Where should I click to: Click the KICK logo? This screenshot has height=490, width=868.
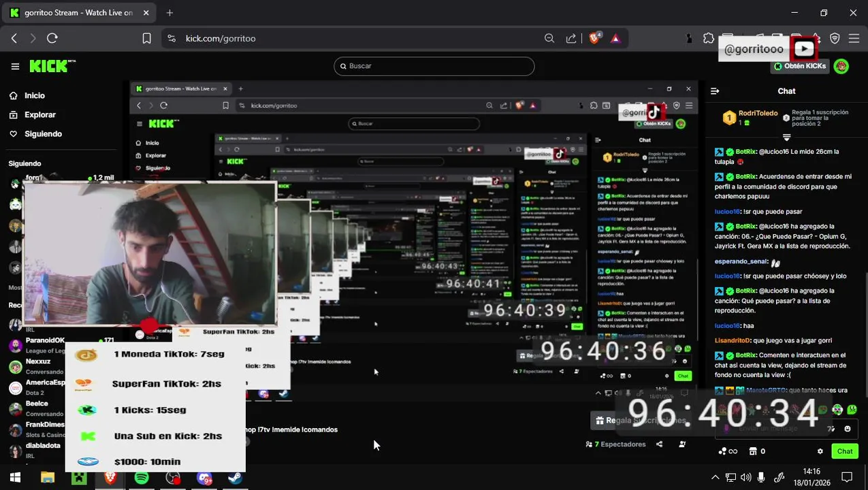click(x=52, y=66)
